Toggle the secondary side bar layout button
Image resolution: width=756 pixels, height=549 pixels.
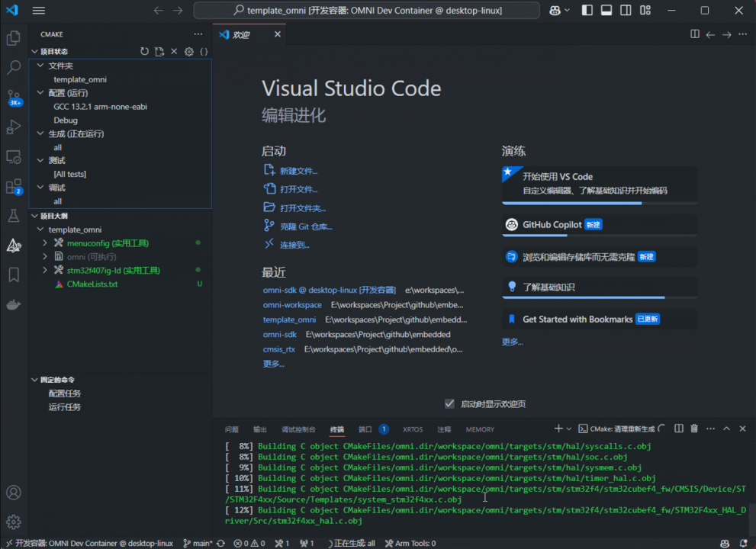click(626, 10)
